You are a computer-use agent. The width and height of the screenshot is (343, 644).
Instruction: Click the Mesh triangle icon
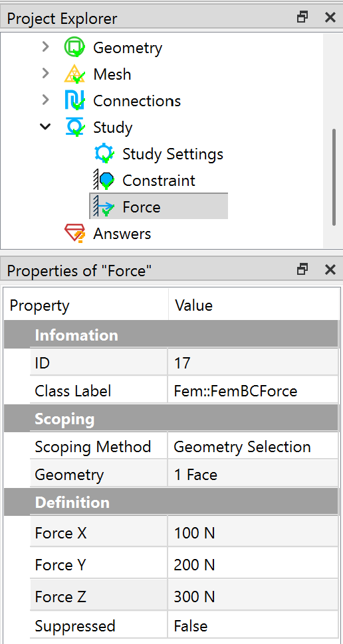coord(75,74)
